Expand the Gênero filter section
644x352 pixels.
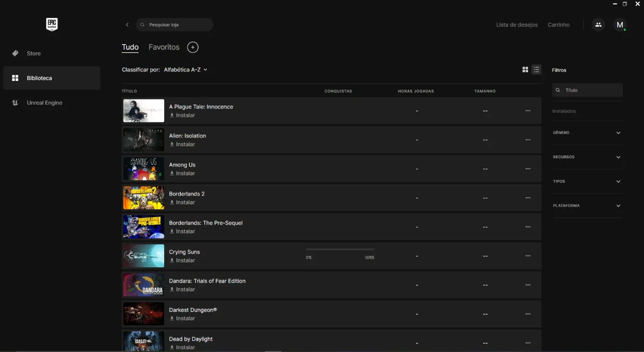pyautogui.click(x=587, y=133)
